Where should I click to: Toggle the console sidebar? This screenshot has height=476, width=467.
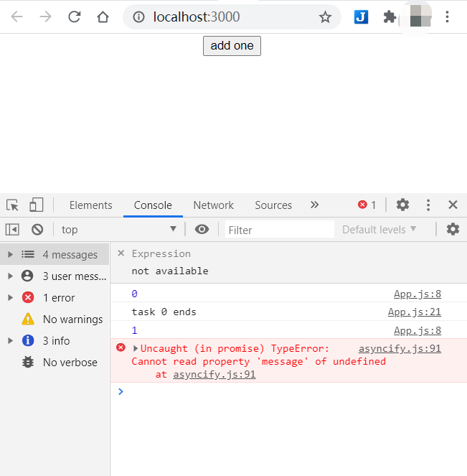[12, 230]
